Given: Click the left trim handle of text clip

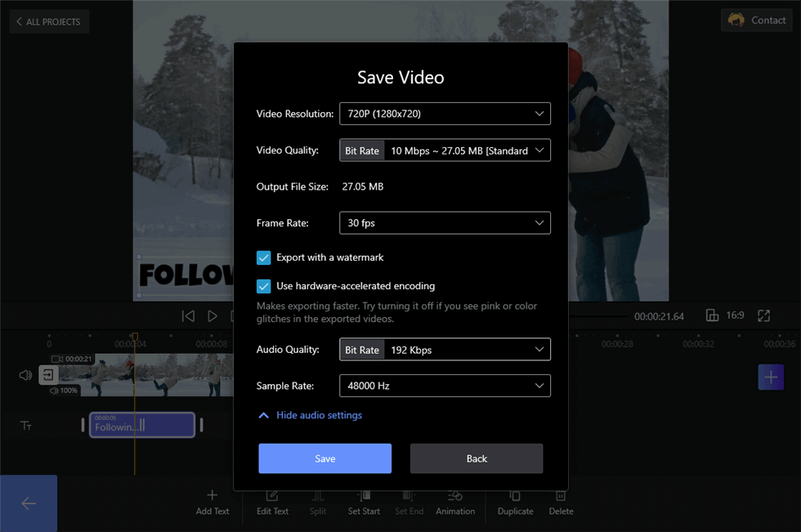Looking at the screenshot, I should click(83, 425).
